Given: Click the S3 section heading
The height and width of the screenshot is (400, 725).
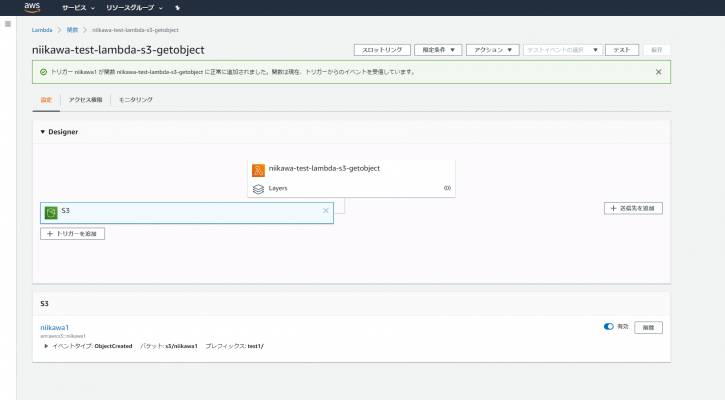Looking at the screenshot, I should (x=44, y=304).
